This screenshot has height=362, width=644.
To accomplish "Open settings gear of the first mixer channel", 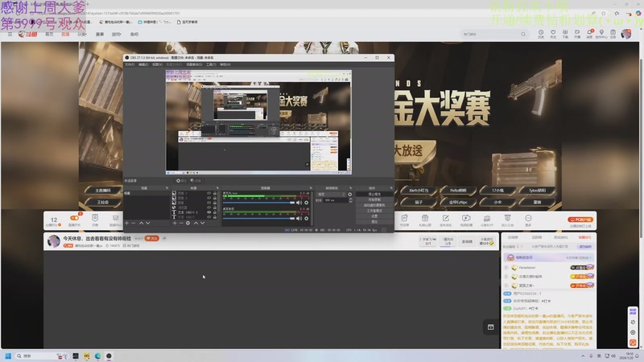I will (307, 203).
